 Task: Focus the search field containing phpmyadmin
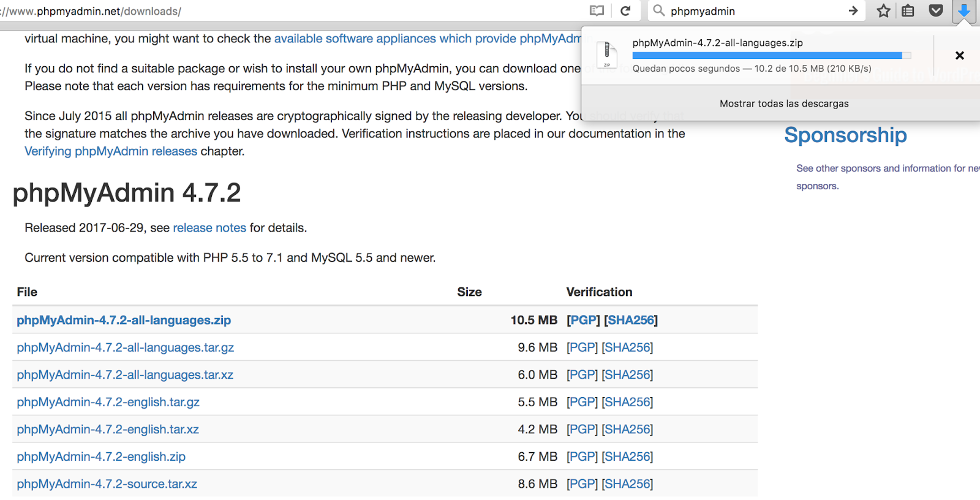click(x=756, y=11)
